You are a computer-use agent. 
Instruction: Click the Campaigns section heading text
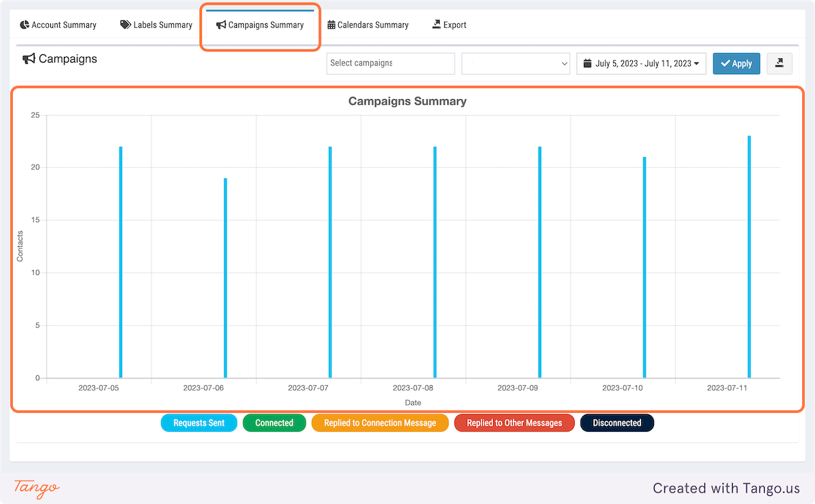point(68,59)
